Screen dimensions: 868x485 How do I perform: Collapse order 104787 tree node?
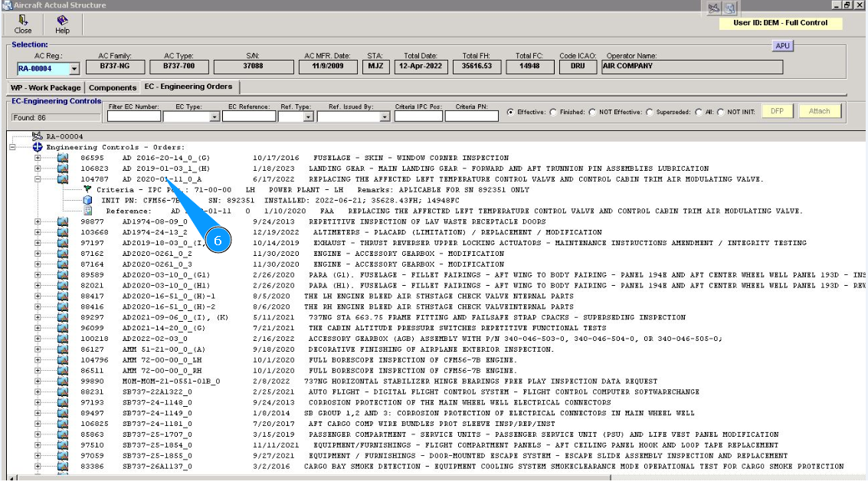[x=38, y=179]
